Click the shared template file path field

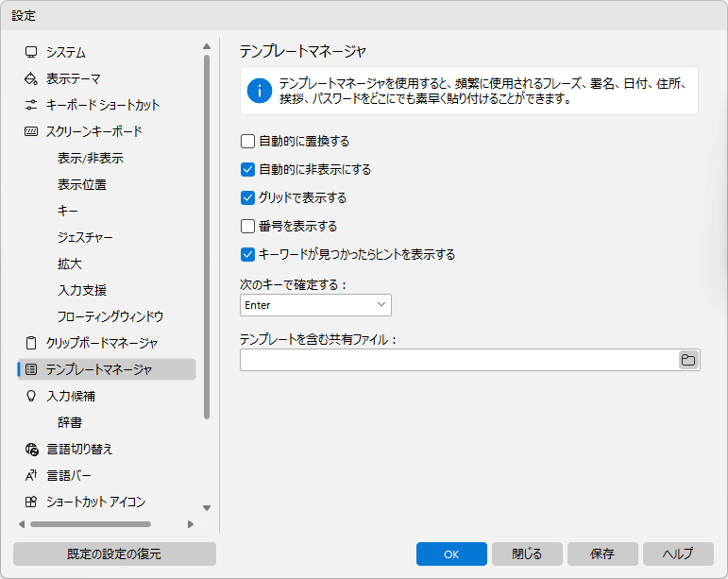[x=459, y=360]
